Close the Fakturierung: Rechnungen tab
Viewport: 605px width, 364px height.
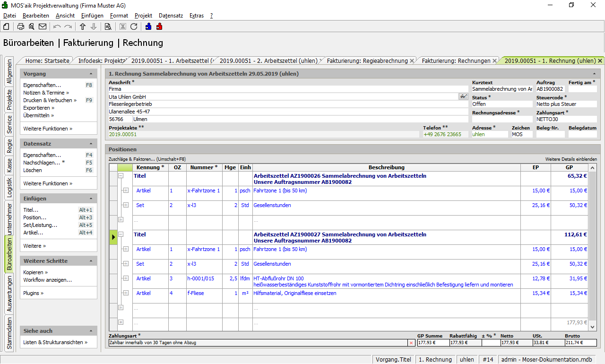pos(495,61)
